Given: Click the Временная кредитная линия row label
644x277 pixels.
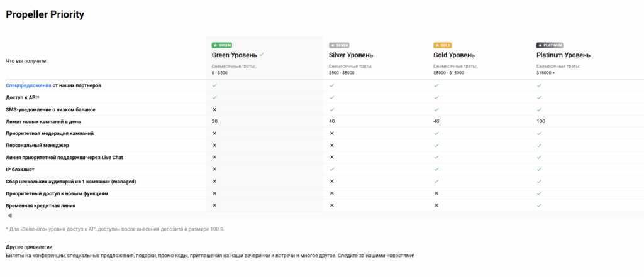Looking at the screenshot, I should [40, 205].
